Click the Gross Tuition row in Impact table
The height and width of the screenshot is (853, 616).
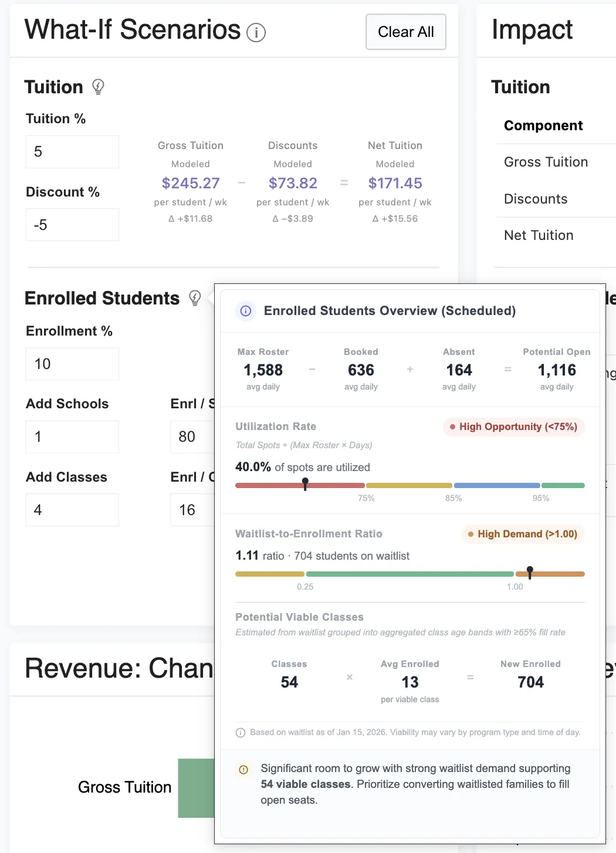point(546,163)
